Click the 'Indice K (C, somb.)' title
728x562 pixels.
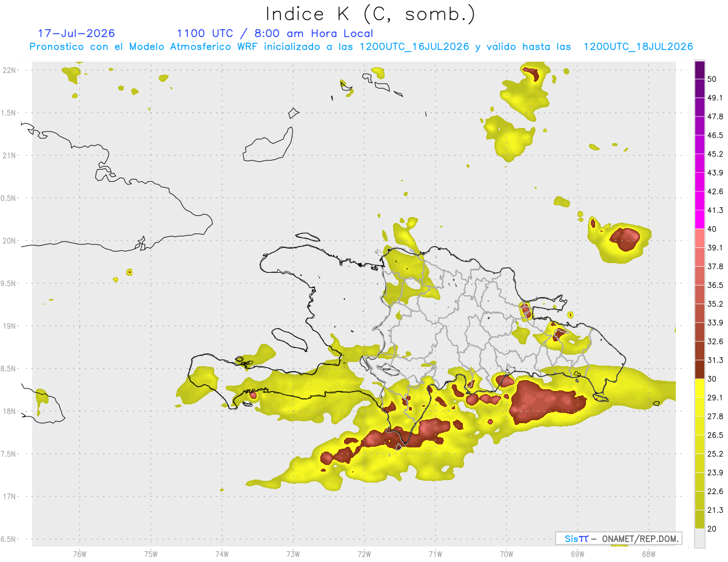[x=370, y=14]
